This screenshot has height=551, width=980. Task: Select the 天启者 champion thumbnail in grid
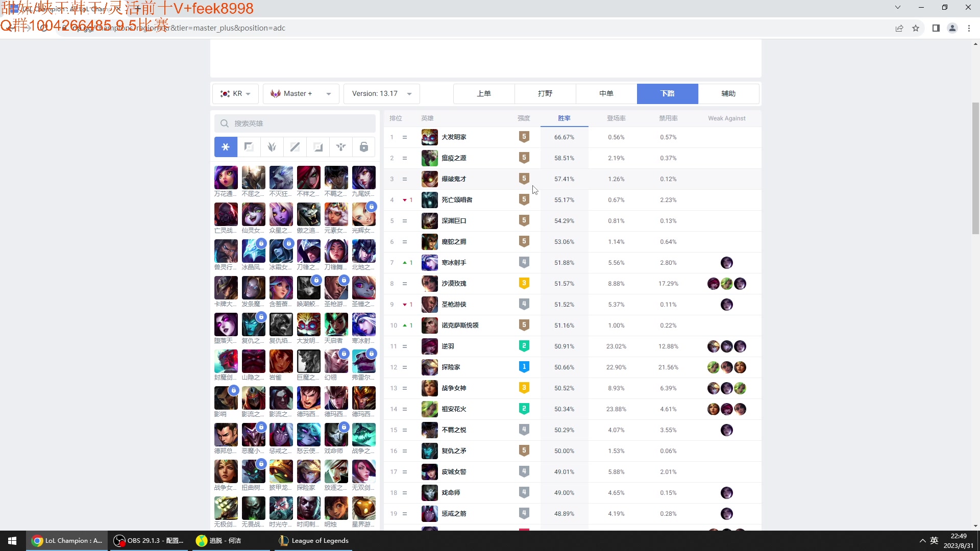[336, 324]
